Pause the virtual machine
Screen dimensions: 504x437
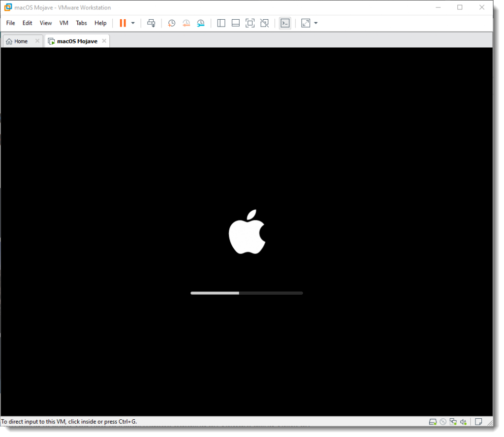[124, 23]
